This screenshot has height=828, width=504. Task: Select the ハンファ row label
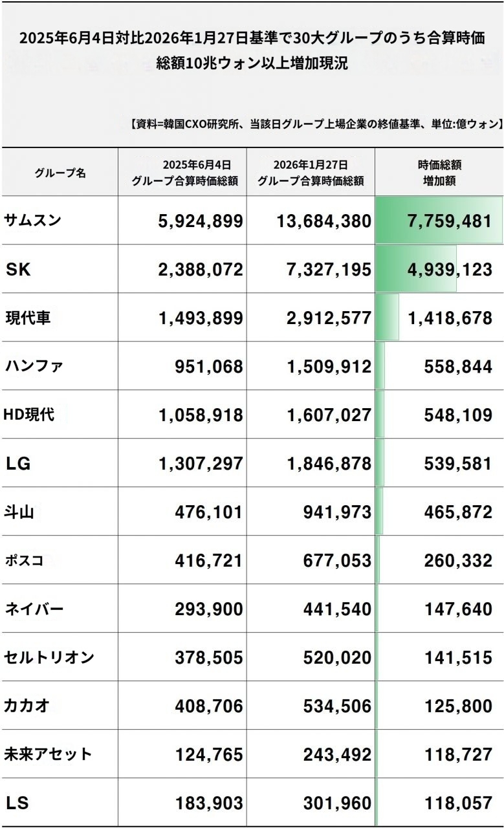pos(34,366)
